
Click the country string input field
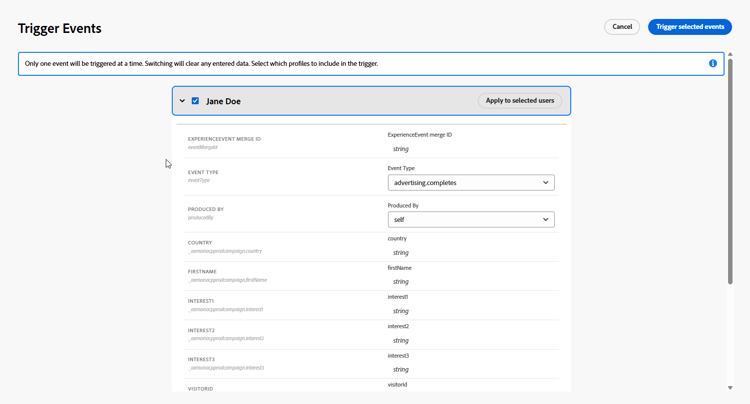point(471,252)
